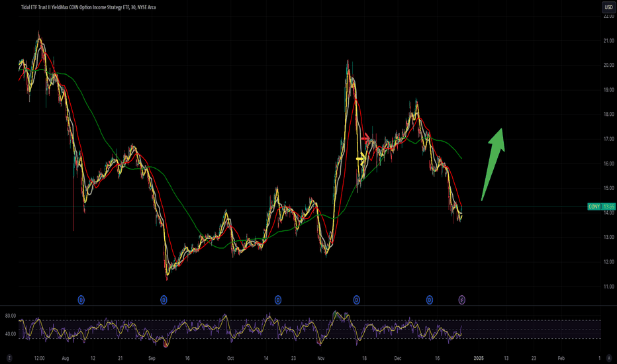Click the 12:00 time axis label
617x364 pixels.
(x=39, y=358)
